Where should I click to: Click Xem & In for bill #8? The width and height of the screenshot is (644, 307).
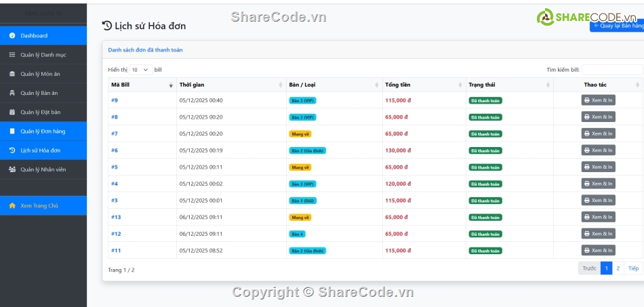(x=598, y=117)
